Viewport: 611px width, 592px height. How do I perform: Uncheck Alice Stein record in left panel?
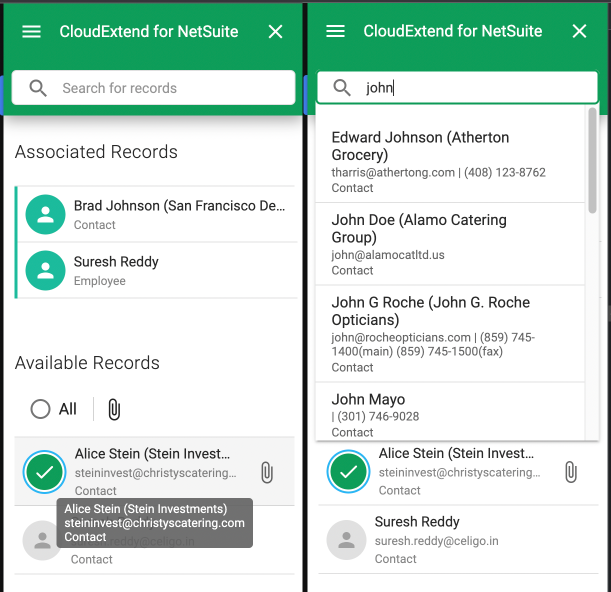[x=43, y=472]
